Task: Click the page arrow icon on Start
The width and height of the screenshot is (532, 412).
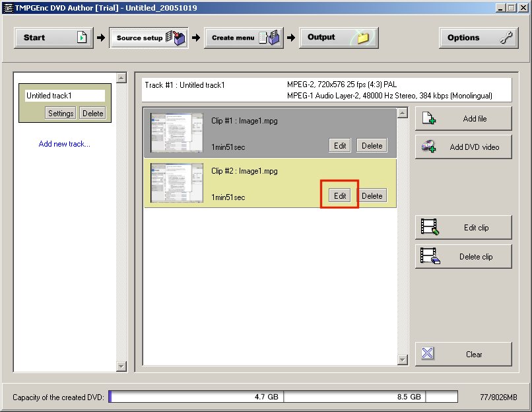Action: [82, 37]
